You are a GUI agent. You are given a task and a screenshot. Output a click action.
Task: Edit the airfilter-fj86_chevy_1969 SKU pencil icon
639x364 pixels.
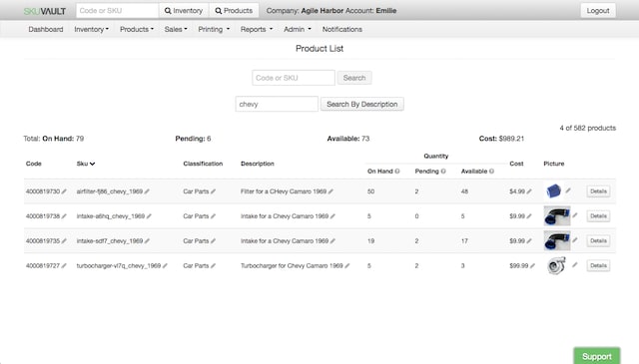pyautogui.click(x=147, y=191)
